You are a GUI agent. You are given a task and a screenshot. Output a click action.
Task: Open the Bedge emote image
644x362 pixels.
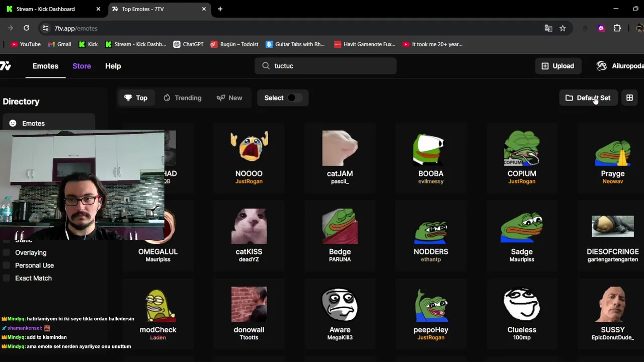click(340, 226)
